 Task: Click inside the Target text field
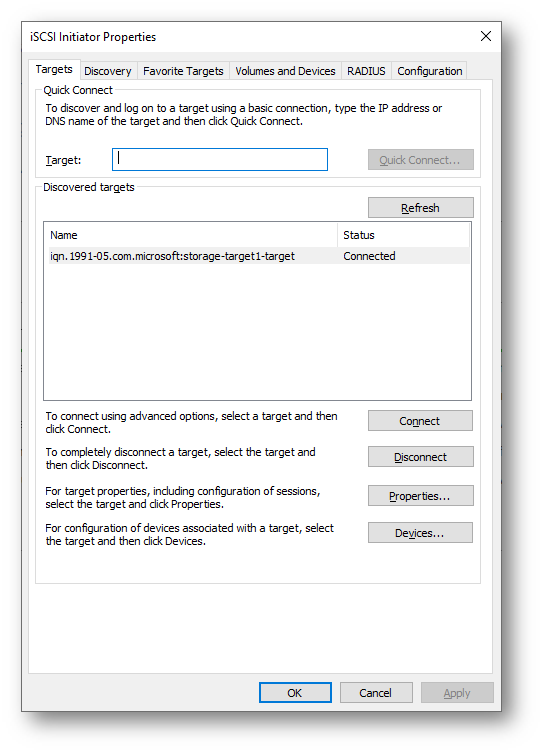coord(220,160)
